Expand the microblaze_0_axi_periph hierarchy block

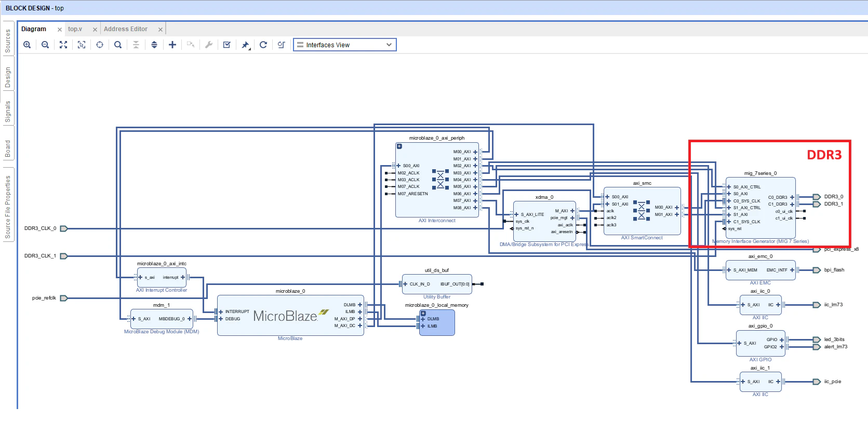pos(399,146)
